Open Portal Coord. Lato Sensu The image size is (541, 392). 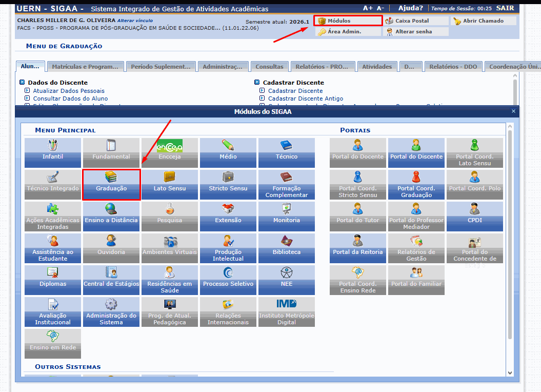coord(475,153)
